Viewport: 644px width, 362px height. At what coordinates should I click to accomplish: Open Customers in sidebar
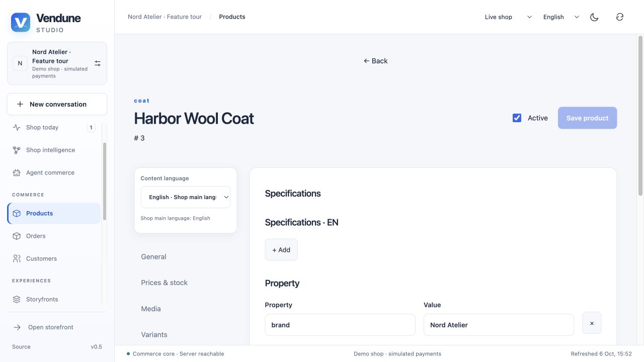tap(54, 258)
